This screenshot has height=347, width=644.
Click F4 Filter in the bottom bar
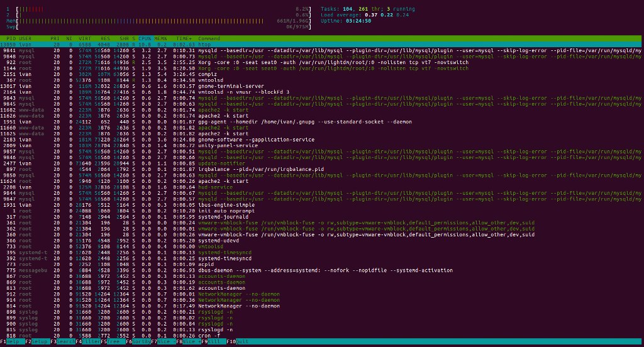88,342
